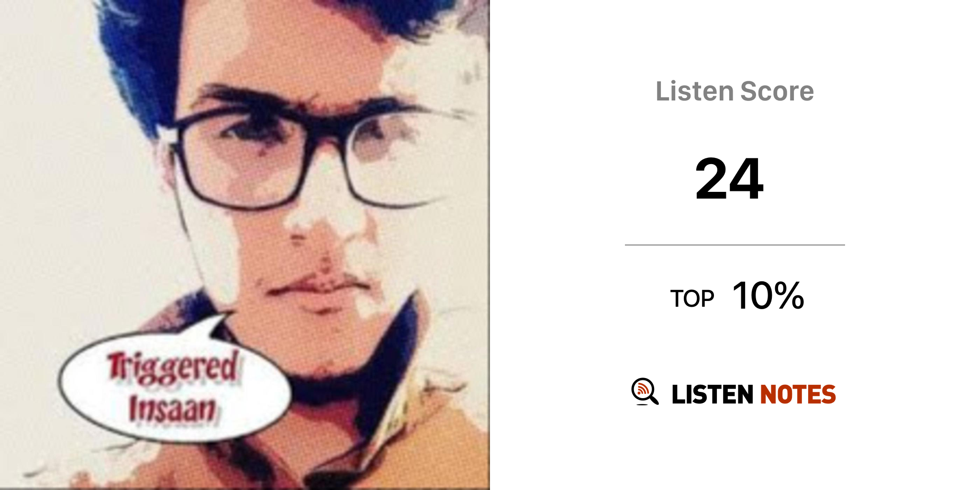The height and width of the screenshot is (490, 980).
Task: Click the black LISTEN wordmark
Action: [713, 395]
